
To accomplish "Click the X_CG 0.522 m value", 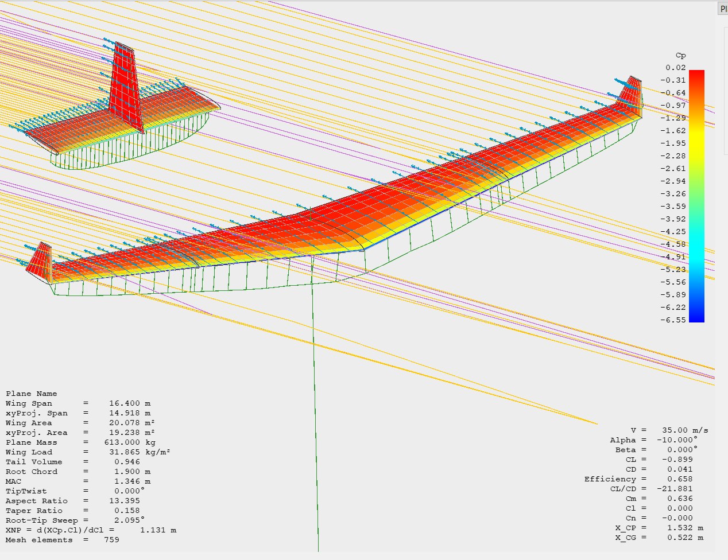I will coord(685,538).
